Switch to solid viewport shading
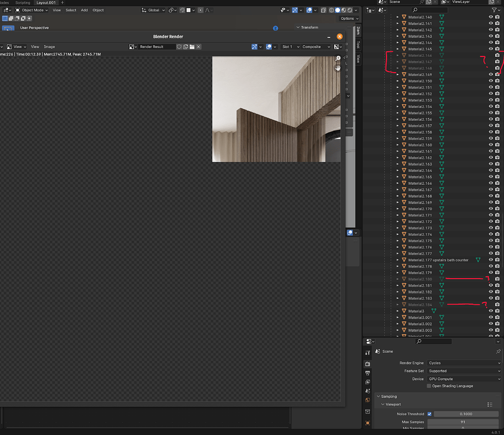This screenshot has width=504, height=435. tap(338, 10)
